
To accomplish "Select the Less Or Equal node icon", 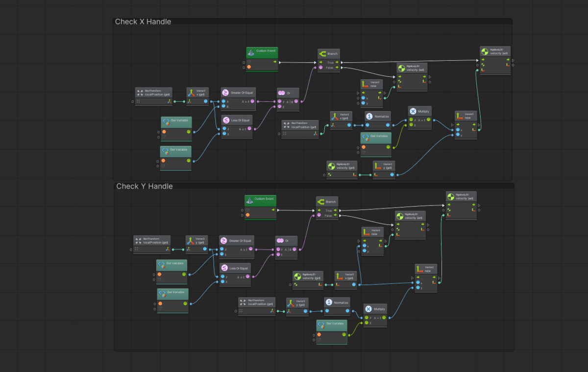I will click(x=227, y=120).
